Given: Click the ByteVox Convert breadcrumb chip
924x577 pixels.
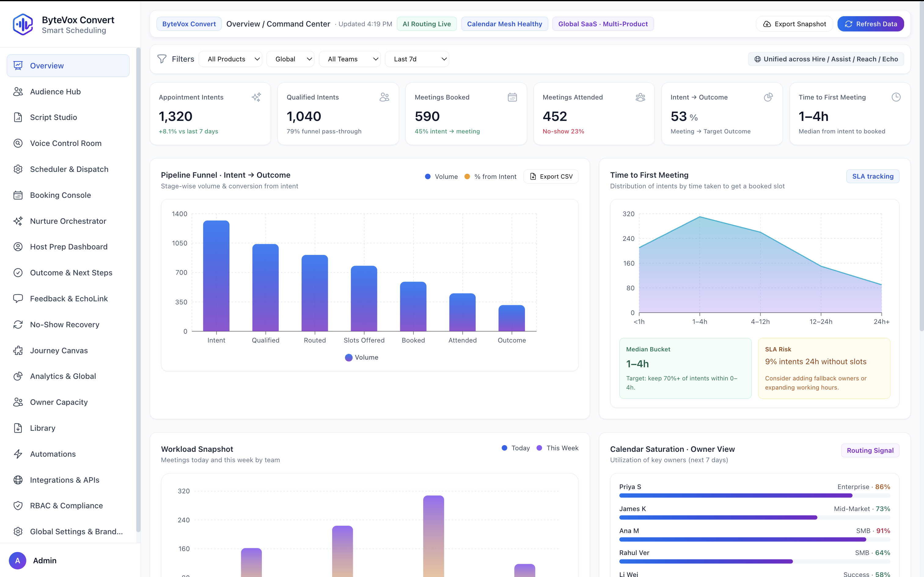Looking at the screenshot, I should click(189, 24).
